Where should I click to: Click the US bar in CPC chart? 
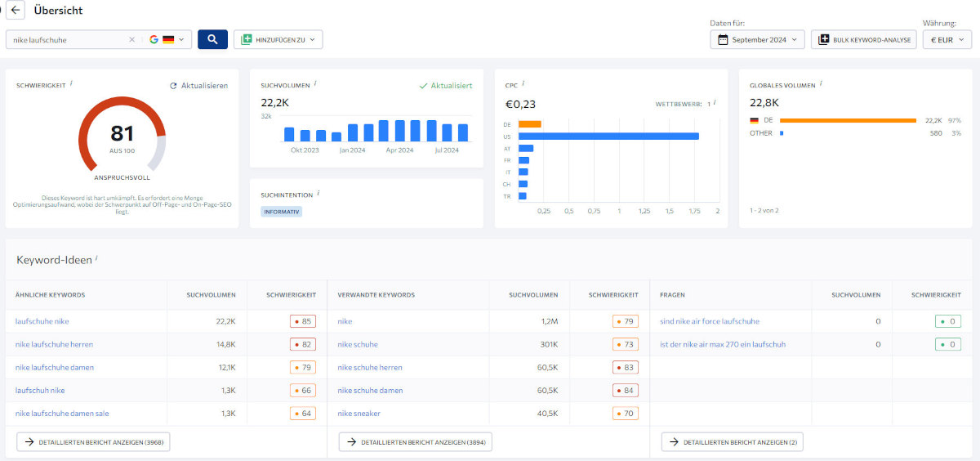(608, 136)
